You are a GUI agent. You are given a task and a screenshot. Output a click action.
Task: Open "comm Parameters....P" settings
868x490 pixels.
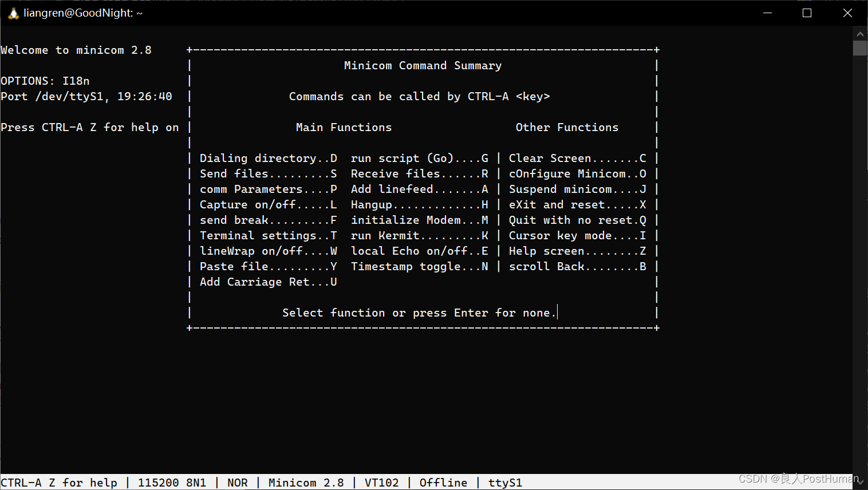[x=267, y=189]
